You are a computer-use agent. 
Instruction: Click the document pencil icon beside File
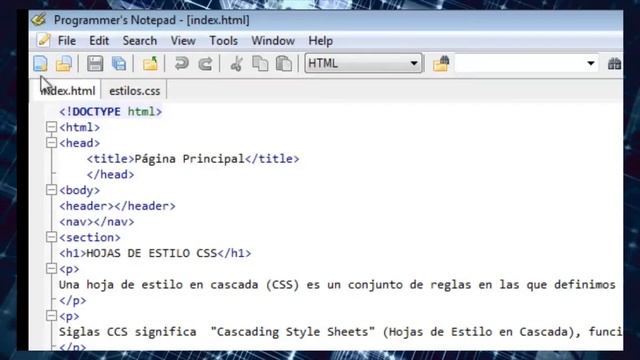pos(44,40)
